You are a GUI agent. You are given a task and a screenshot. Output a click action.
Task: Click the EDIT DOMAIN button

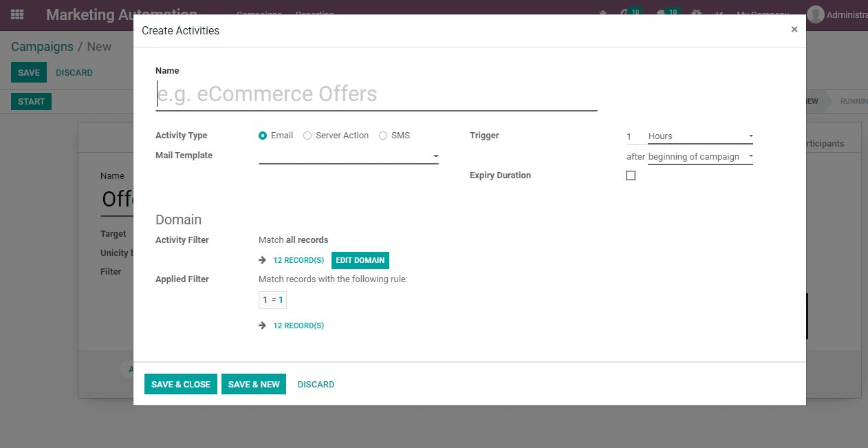coord(360,260)
